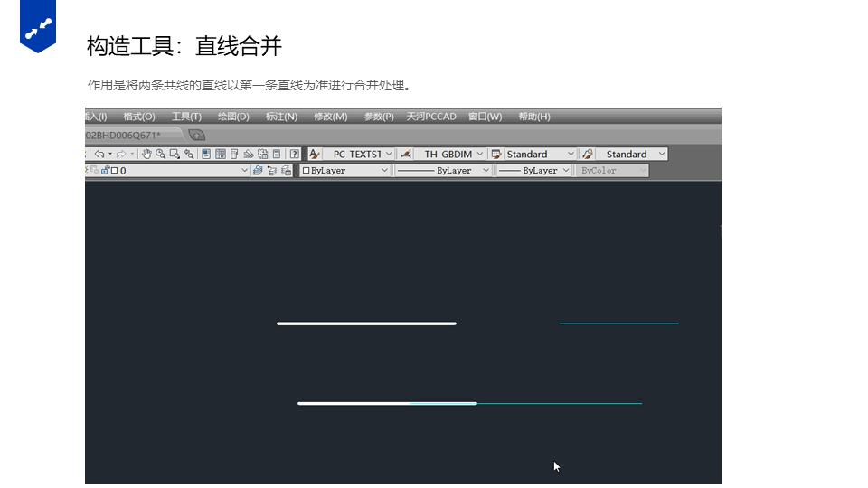Screen dimensions: 868x488
Task: Open the Sheet Set Manager icon
Action: point(249,155)
